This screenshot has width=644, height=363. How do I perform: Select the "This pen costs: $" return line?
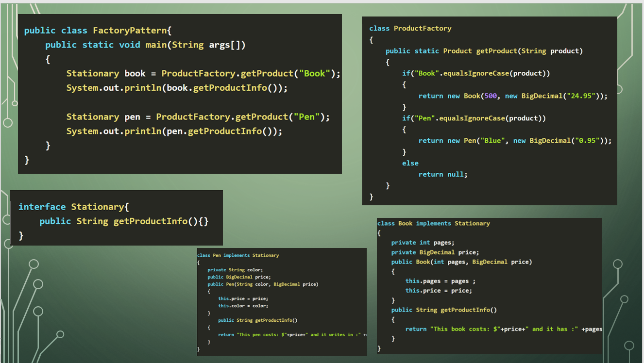click(292, 335)
